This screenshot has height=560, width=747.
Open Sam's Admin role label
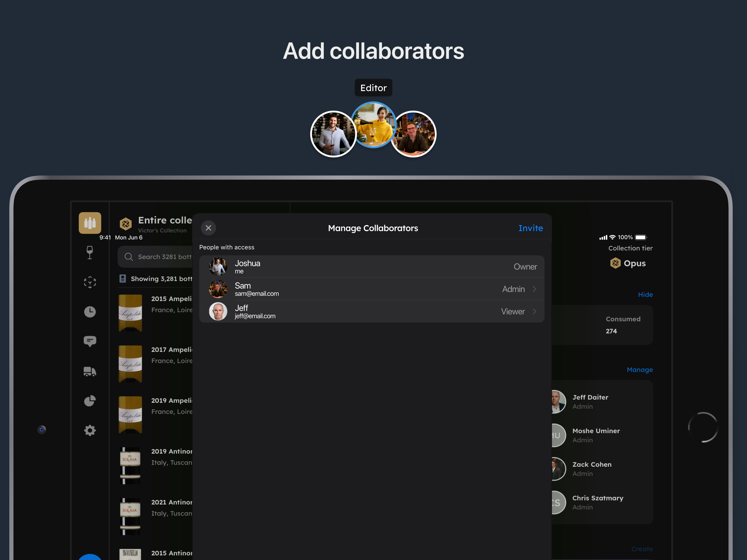click(513, 289)
